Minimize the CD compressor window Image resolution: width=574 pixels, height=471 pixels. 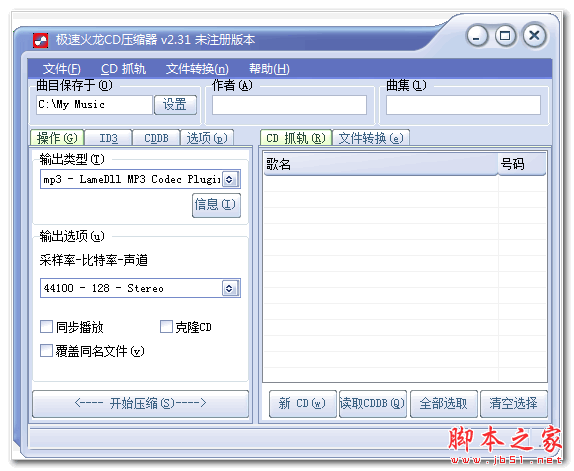pos(477,36)
